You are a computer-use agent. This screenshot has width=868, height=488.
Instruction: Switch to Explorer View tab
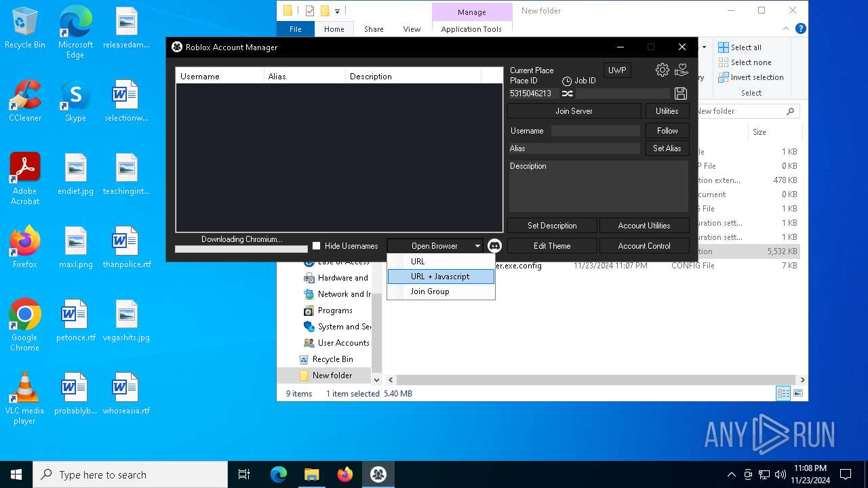click(x=412, y=29)
